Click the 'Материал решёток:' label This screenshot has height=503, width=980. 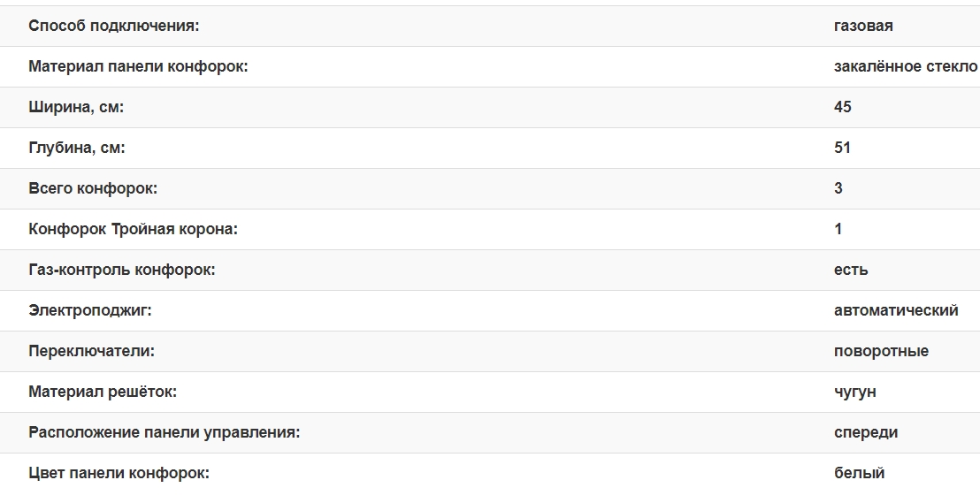pyautogui.click(x=103, y=392)
